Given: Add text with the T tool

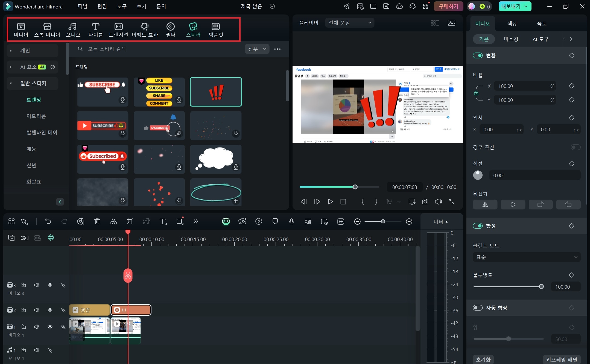Looking at the screenshot, I should [x=163, y=221].
